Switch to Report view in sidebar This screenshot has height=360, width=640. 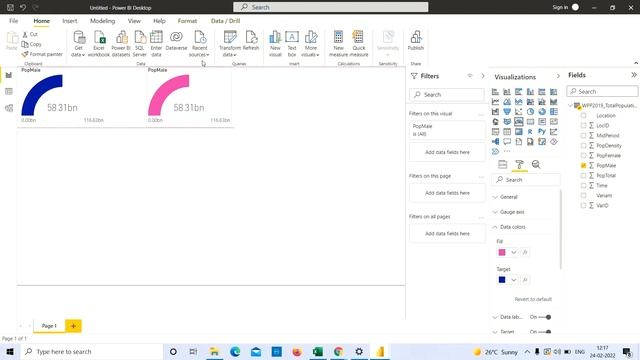click(9, 75)
